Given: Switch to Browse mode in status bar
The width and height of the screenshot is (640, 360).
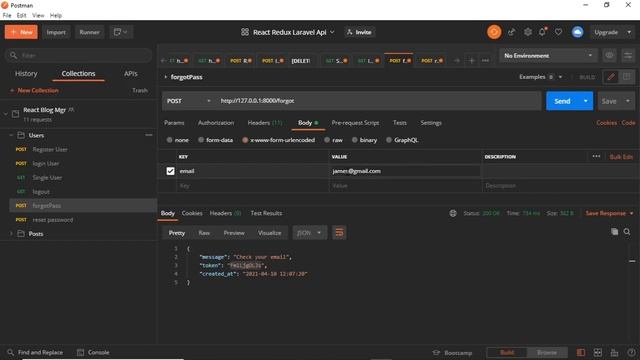Looking at the screenshot, I should click(547, 352).
